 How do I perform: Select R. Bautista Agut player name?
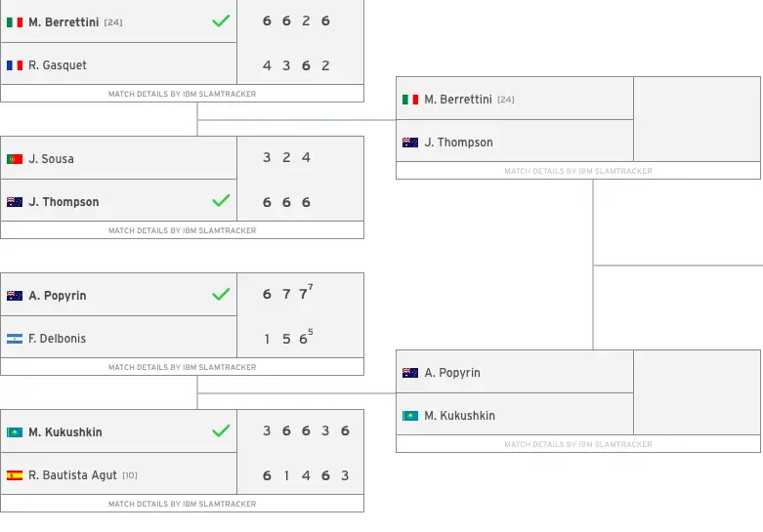tap(72, 475)
